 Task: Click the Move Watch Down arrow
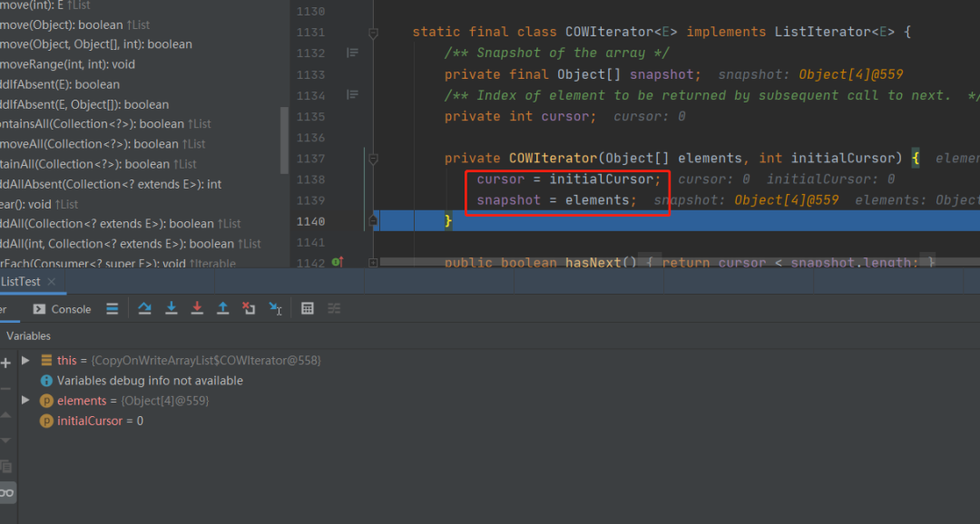click(x=5, y=441)
